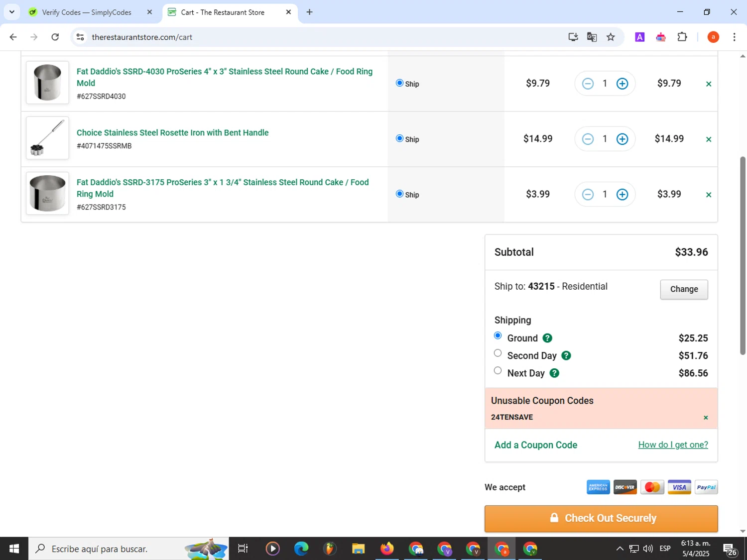Open the Extensions puzzle menu
Viewport: 747px width, 560px height.
pos(682,37)
